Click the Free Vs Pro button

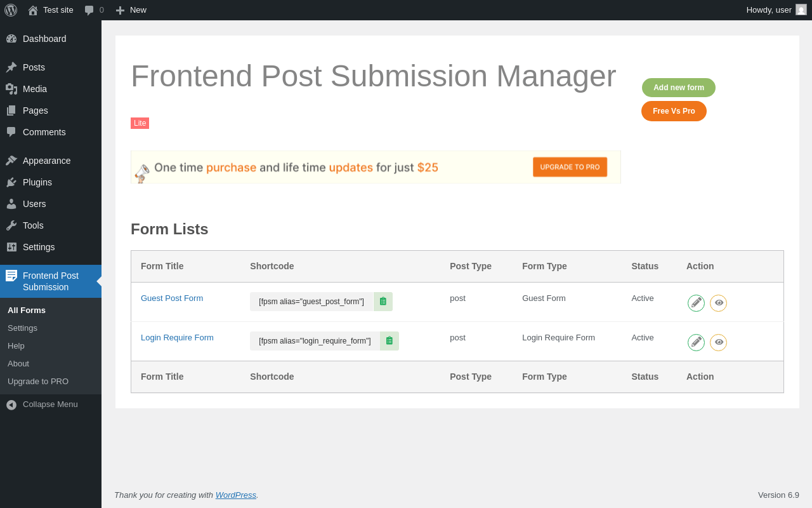coord(674,111)
